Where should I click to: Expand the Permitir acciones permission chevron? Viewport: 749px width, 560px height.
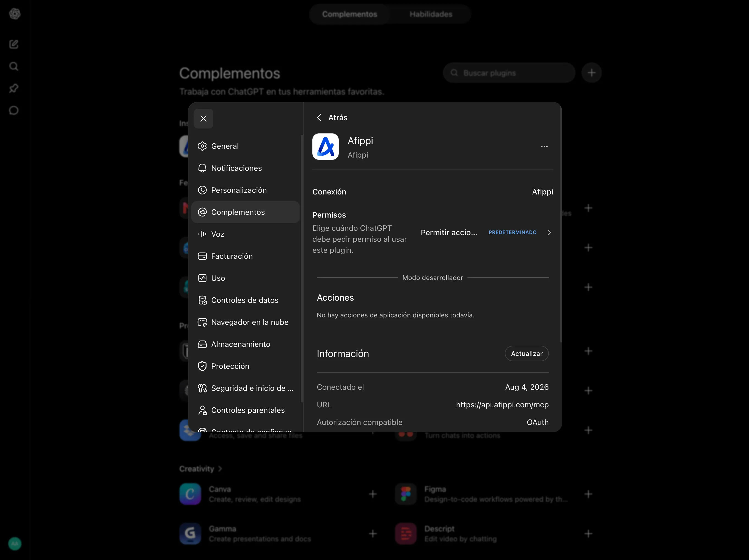(549, 232)
